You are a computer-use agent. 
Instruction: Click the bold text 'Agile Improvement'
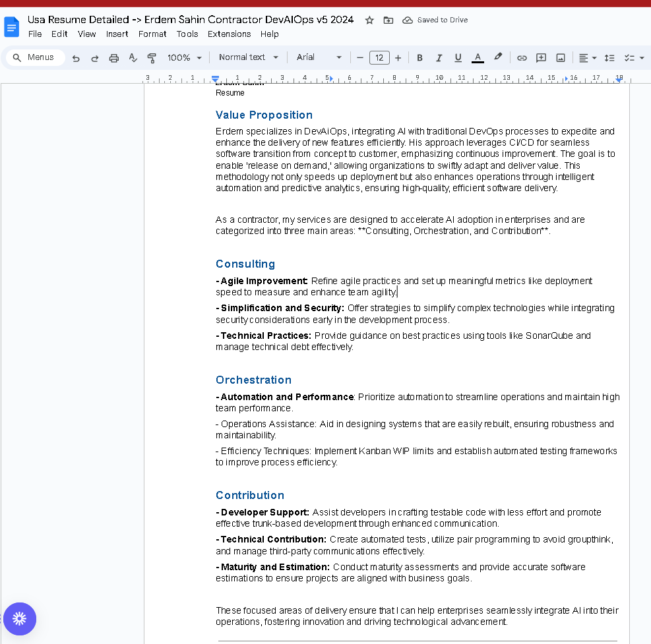(x=264, y=281)
